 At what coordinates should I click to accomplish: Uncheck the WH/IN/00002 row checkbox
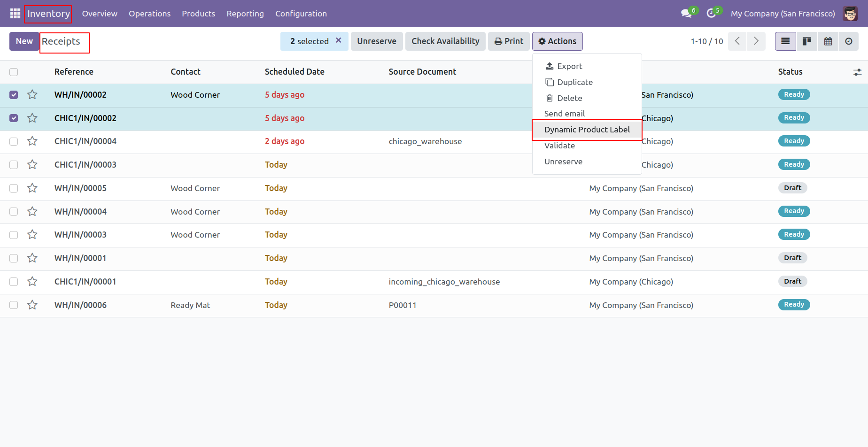(x=14, y=95)
